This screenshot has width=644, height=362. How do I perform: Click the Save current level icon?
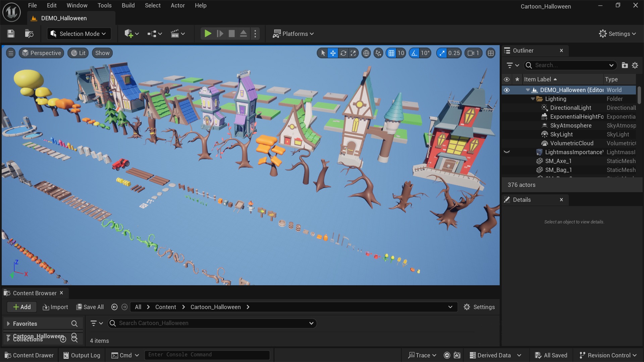tap(11, 34)
